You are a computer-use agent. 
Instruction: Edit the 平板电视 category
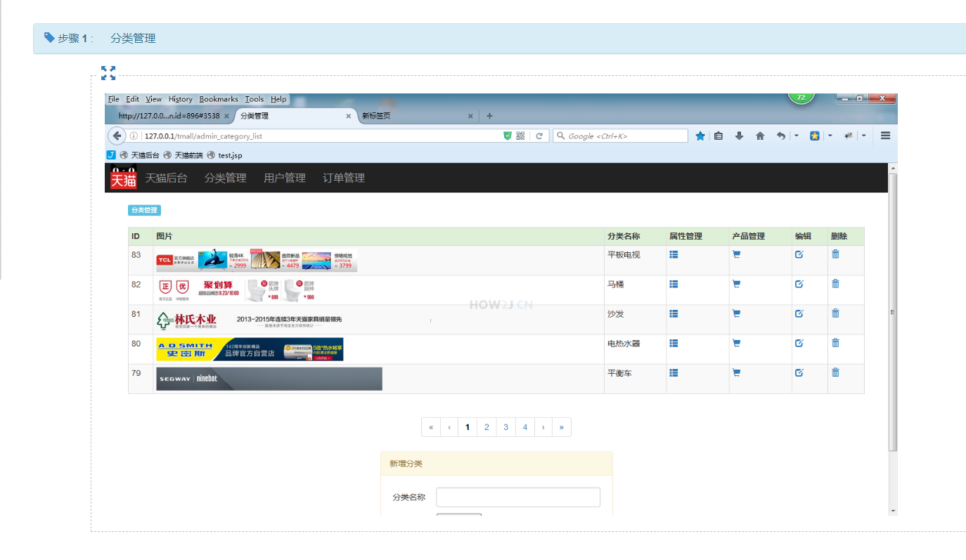coord(799,254)
